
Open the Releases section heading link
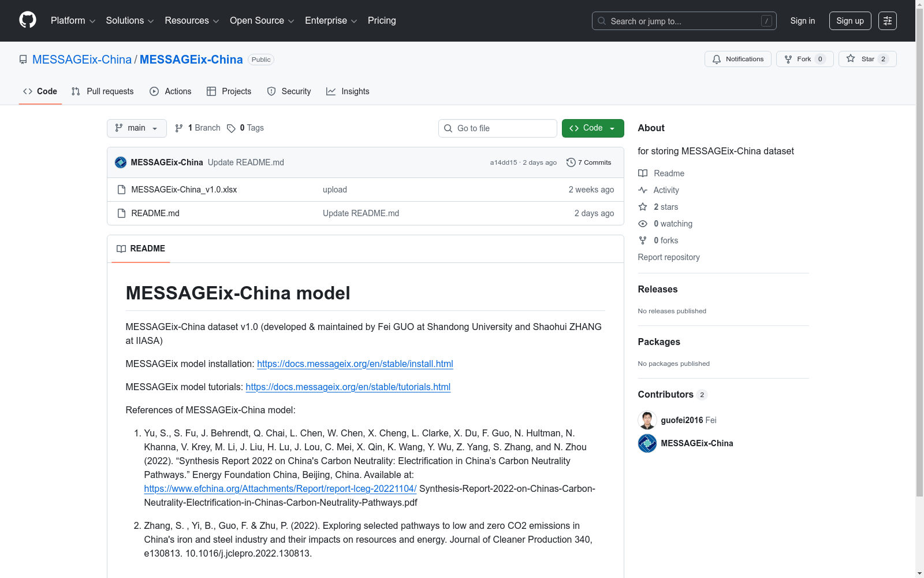(x=658, y=289)
